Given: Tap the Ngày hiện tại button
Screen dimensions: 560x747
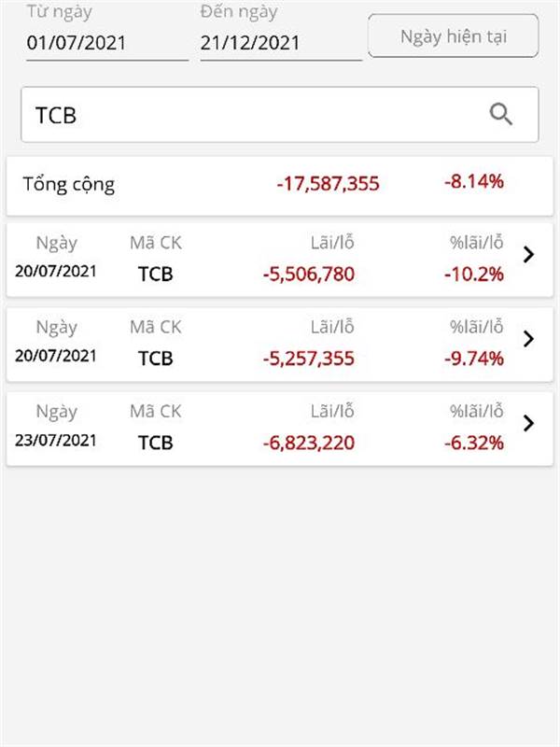Looking at the screenshot, I should (x=454, y=36).
